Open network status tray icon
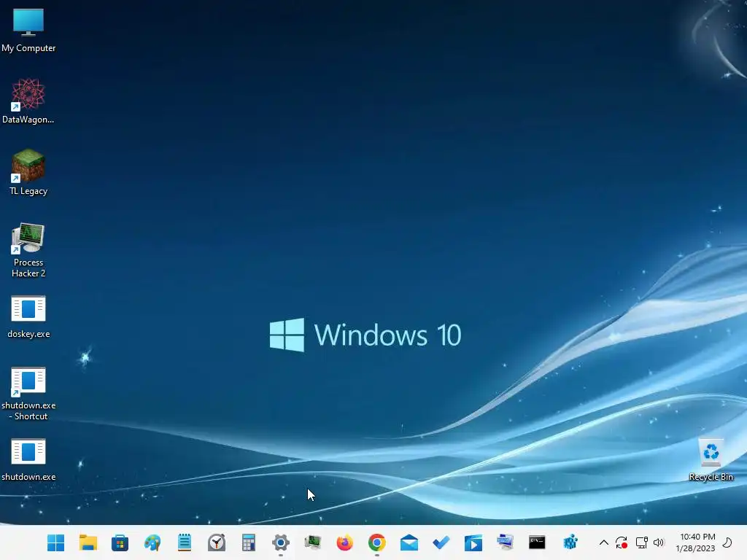 tap(642, 542)
